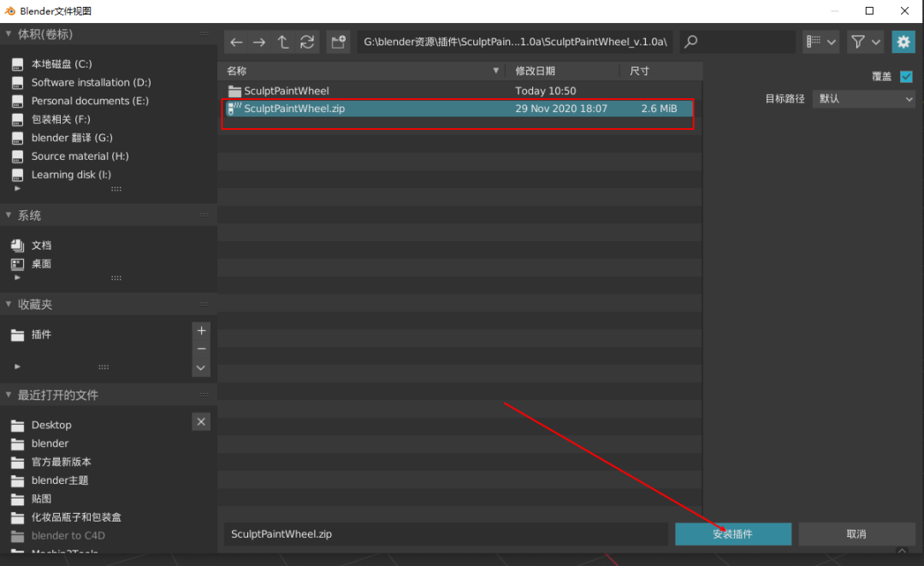Click the file path field
The height and width of the screenshot is (566, 924).
515,42
